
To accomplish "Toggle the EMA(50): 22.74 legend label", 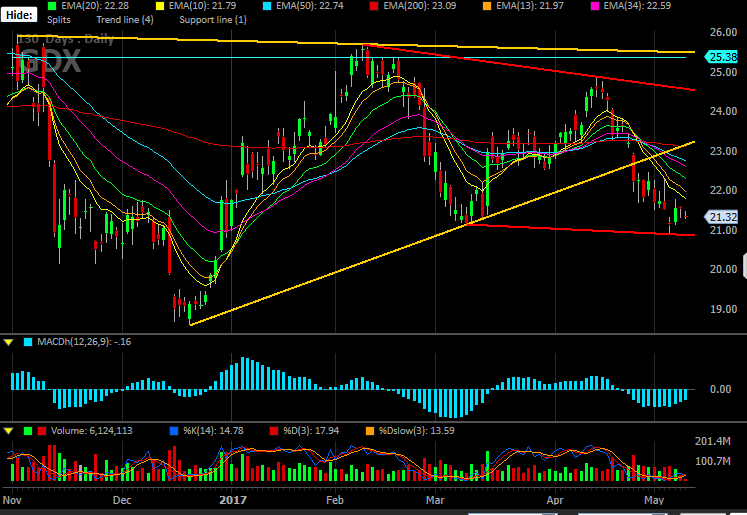I will point(310,6).
